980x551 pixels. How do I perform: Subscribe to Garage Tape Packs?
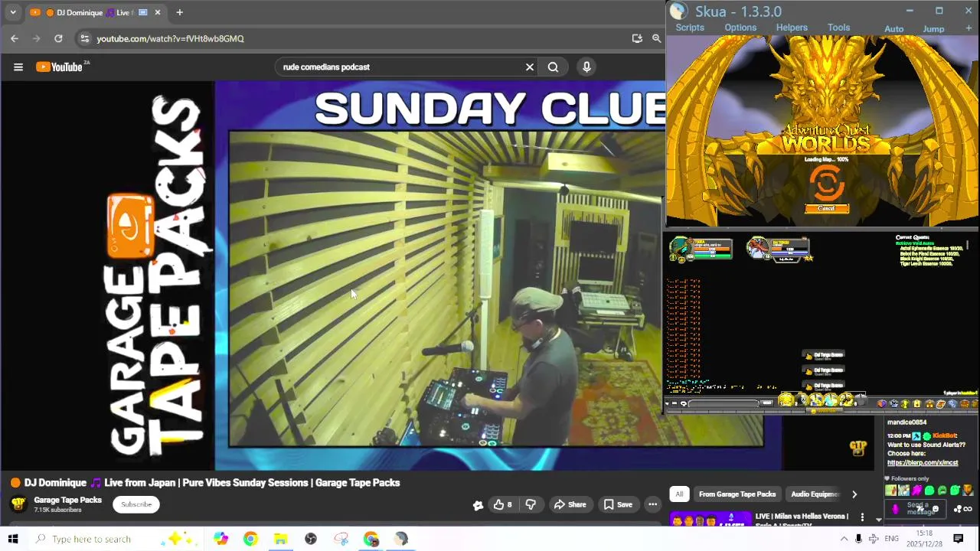coord(136,504)
